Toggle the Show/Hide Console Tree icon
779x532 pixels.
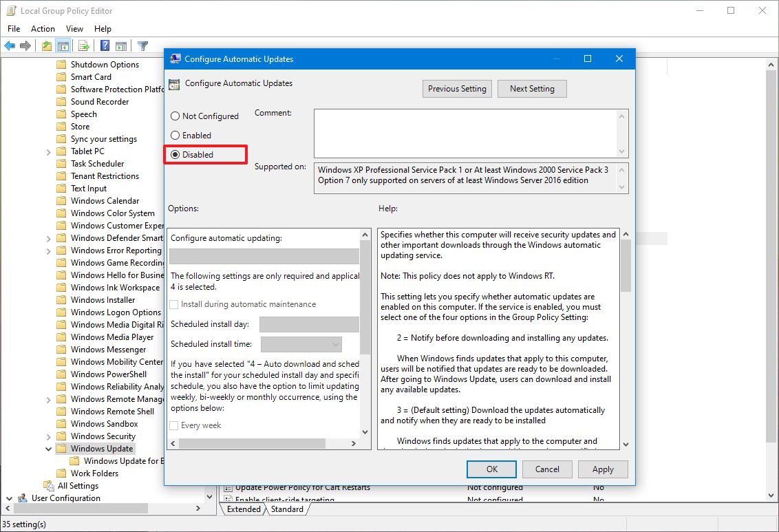point(63,45)
